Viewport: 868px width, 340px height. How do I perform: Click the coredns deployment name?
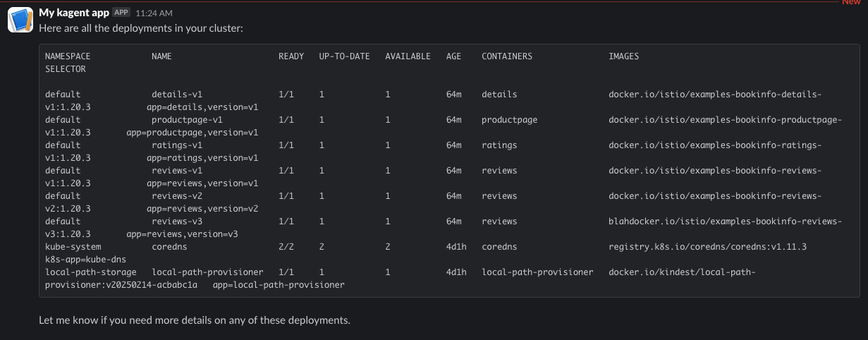click(169, 247)
